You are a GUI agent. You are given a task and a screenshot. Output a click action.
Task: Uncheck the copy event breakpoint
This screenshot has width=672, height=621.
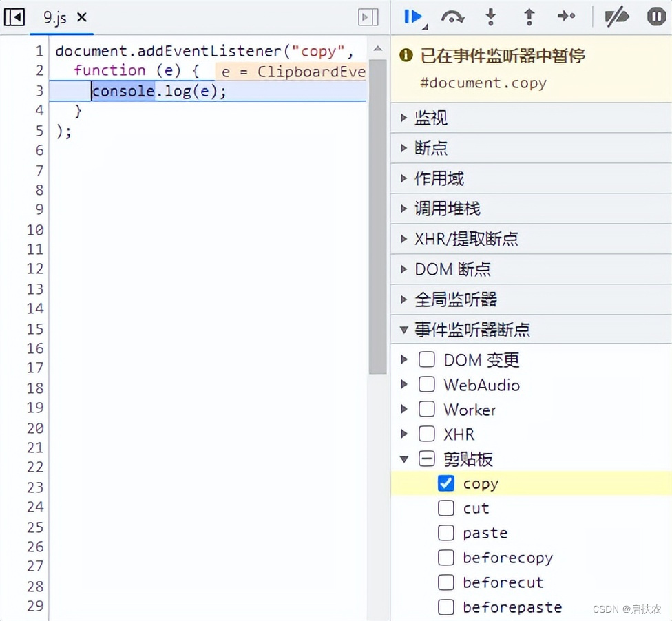(x=446, y=483)
